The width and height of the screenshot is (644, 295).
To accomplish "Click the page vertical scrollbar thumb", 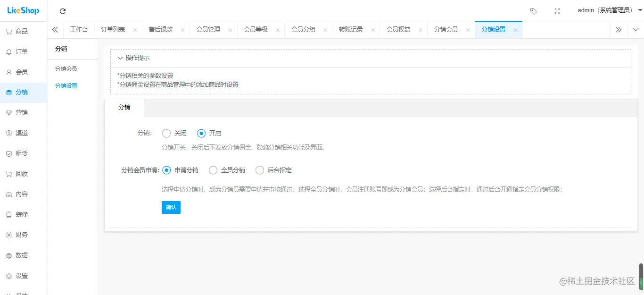I will [641, 276].
